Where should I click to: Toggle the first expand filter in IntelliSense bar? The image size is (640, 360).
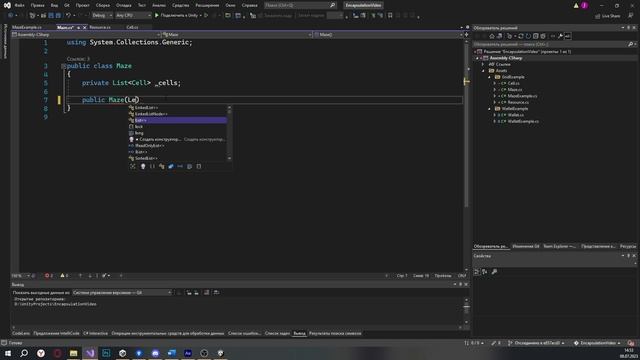coord(133,167)
